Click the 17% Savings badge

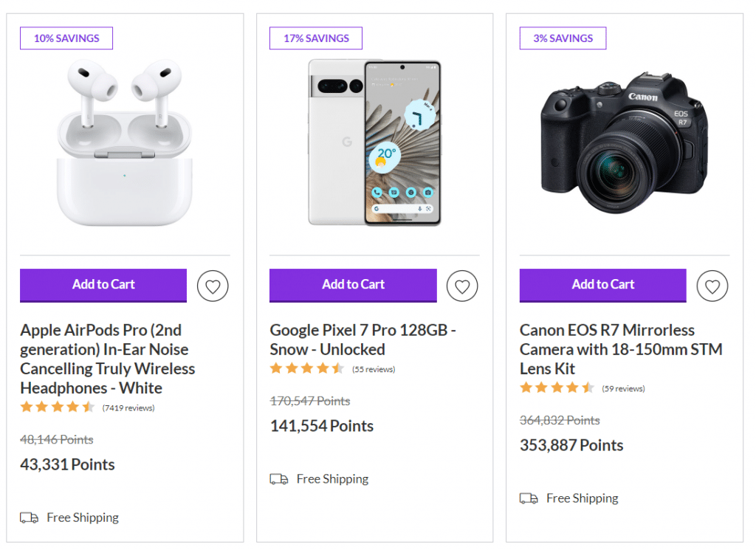[x=315, y=38]
